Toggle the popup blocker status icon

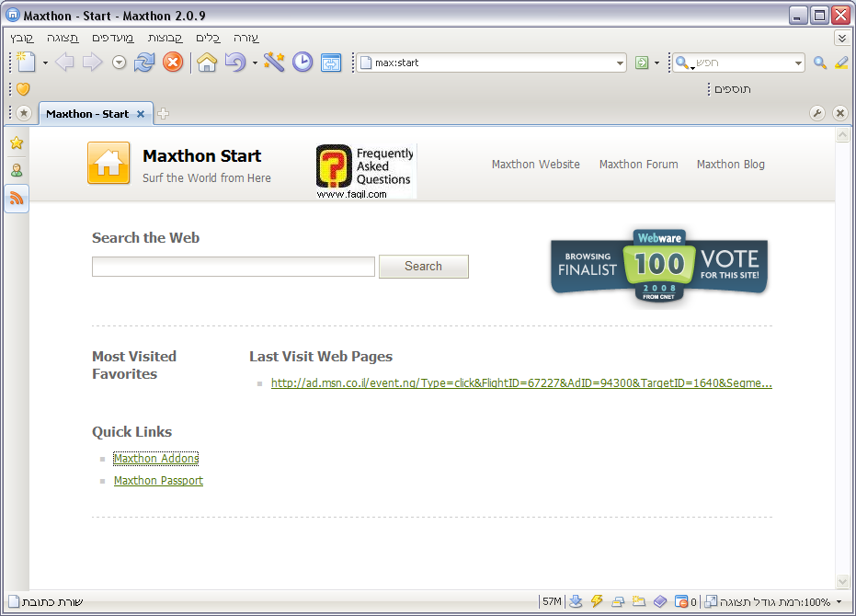tap(681, 601)
